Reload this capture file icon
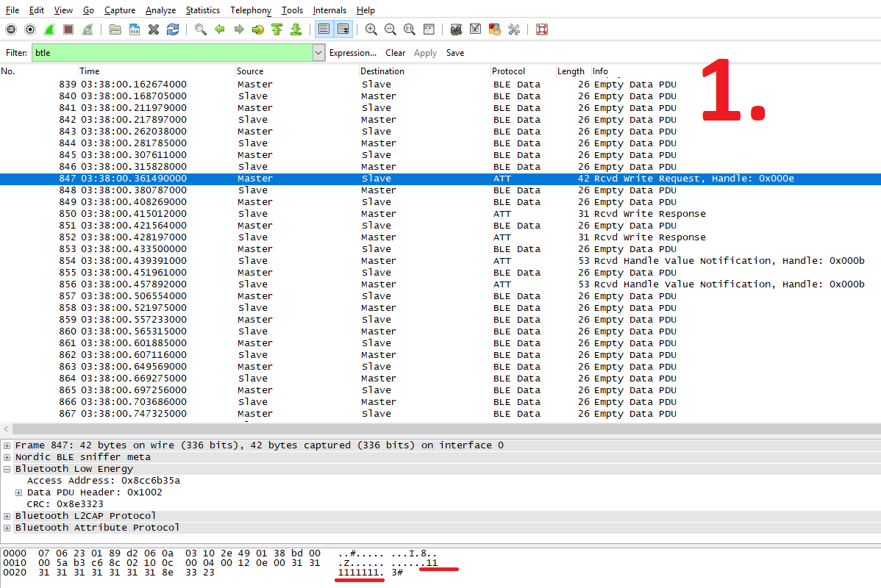Screen dimensions: 881x588 [x=173, y=29]
